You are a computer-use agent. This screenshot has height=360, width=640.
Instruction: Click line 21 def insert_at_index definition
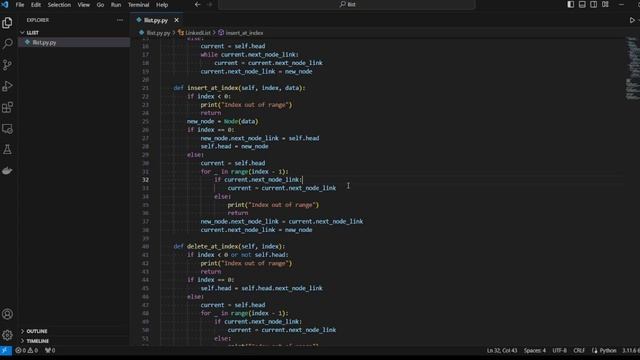(239, 88)
